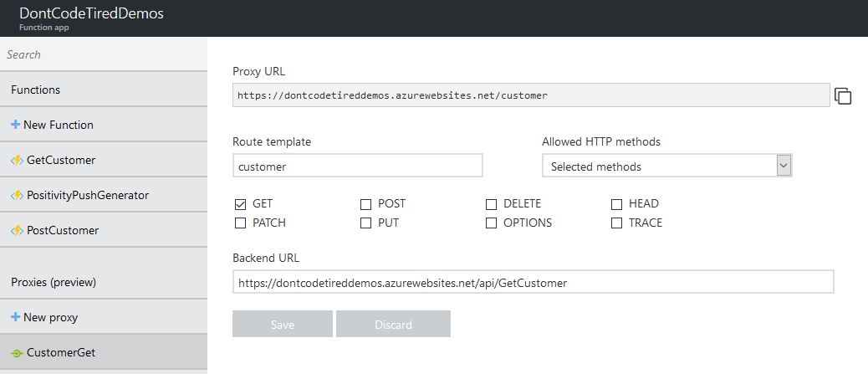Enable the HEAD method checkbox
The image size is (868, 374).
point(616,204)
